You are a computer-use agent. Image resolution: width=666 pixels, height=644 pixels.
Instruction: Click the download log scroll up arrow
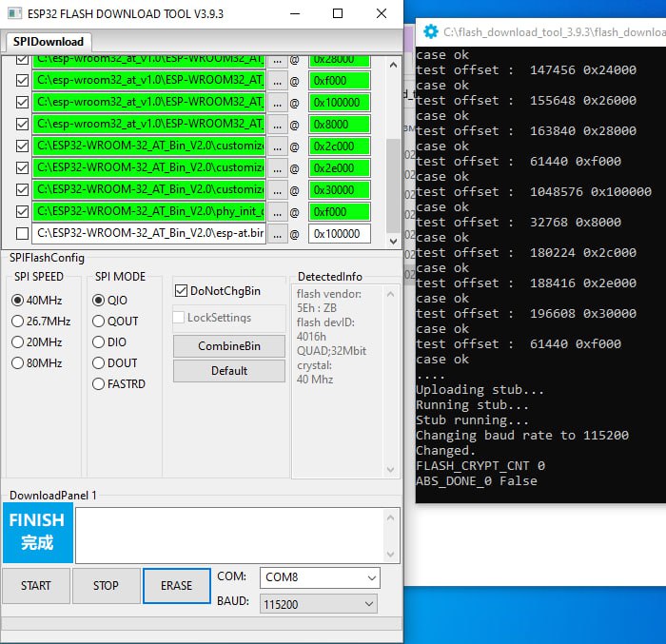tap(390, 517)
